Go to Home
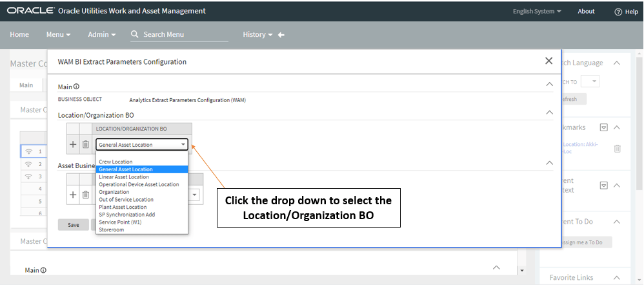Screen dimensions: 644x287 tap(19, 34)
